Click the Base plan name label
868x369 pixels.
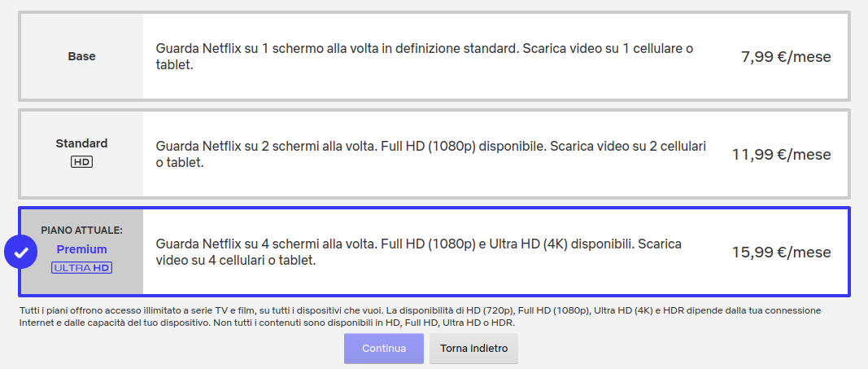coord(82,56)
